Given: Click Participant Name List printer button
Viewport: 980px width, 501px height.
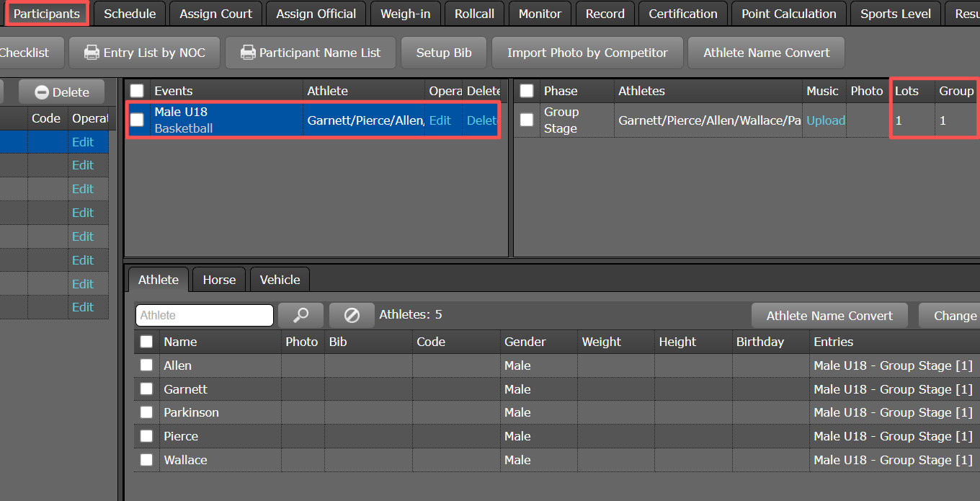Looking at the screenshot, I should [310, 53].
